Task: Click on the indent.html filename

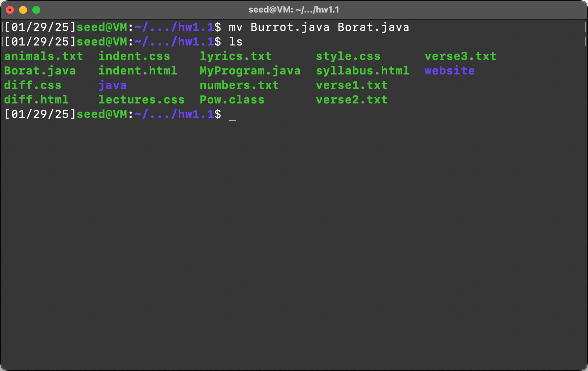Action: [x=138, y=71]
